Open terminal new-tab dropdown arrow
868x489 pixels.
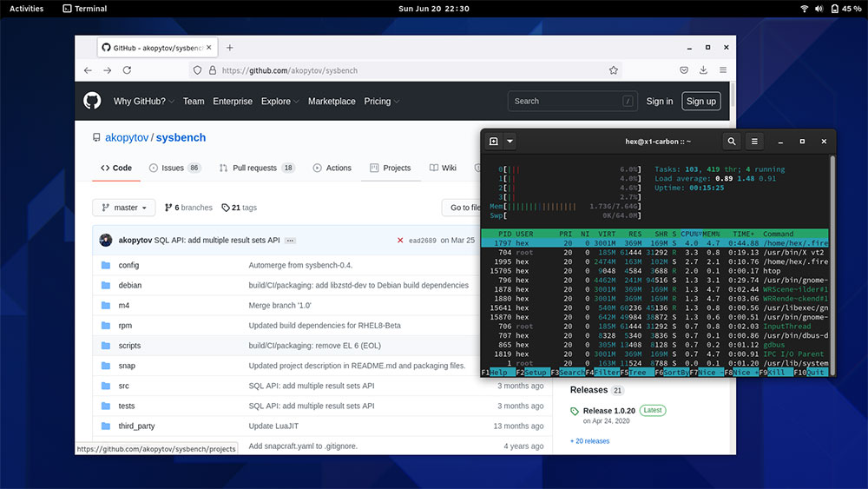pyautogui.click(x=510, y=142)
